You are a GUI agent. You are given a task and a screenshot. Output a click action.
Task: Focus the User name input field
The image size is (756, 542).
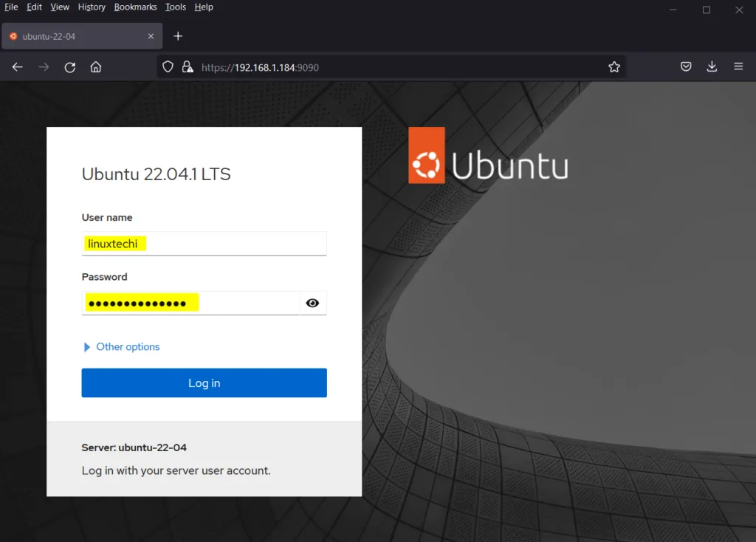(204, 244)
